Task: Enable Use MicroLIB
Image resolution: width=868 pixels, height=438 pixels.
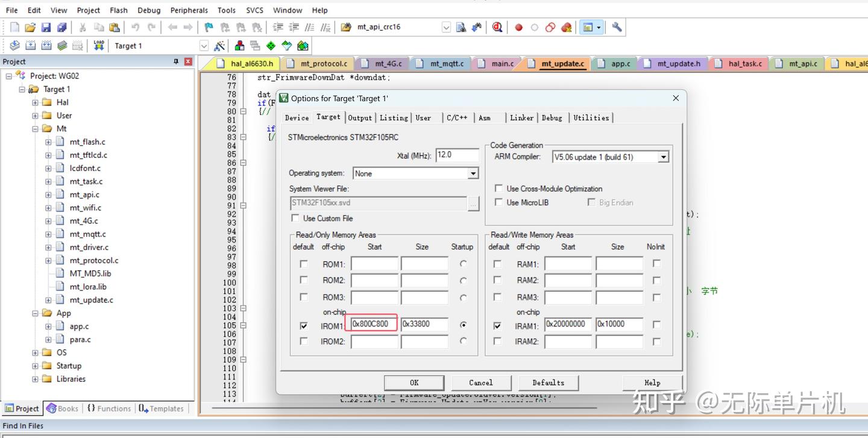Action: 498,202
